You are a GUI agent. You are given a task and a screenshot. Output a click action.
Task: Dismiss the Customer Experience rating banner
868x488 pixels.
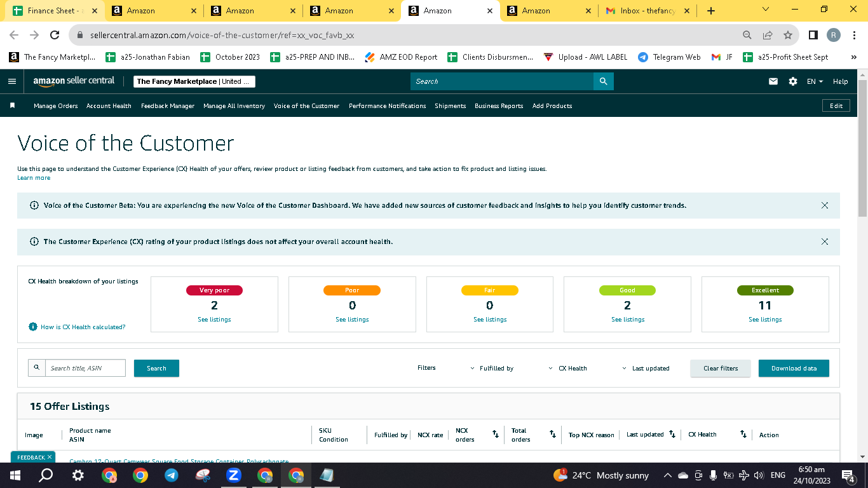coord(825,241)
